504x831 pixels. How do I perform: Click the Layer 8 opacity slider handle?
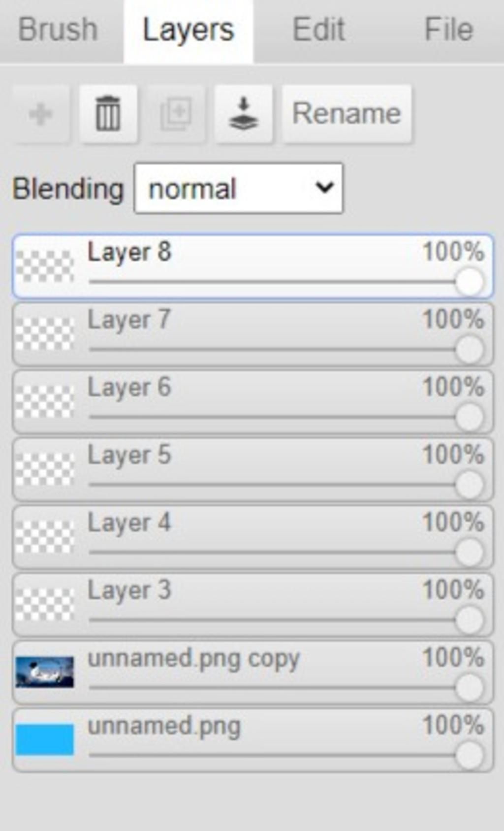469,283
